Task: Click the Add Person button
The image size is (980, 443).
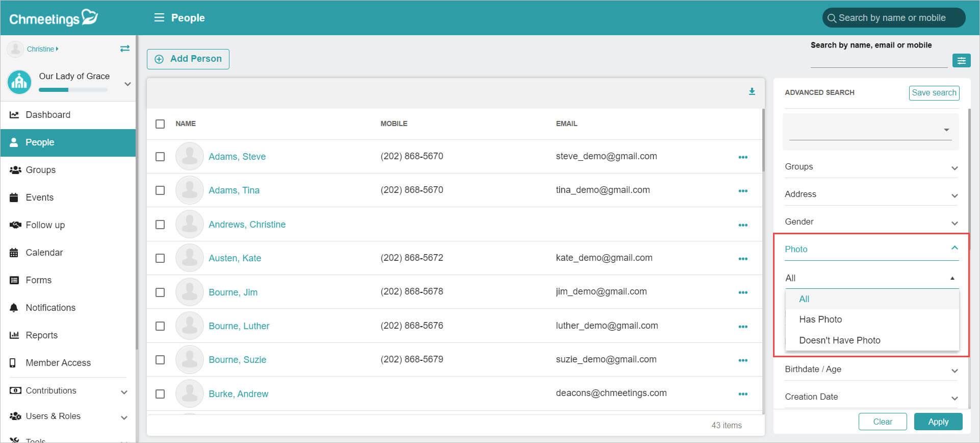Action: 188,59
